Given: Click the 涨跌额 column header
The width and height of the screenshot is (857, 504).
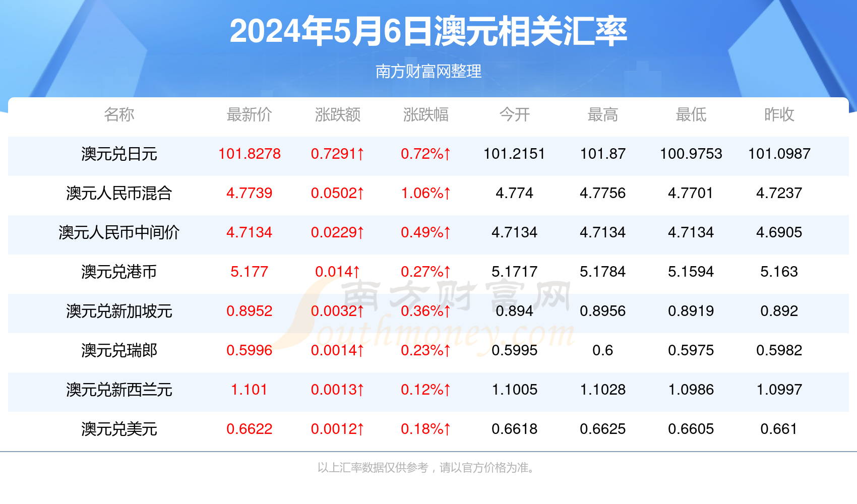Looking at the screenshot, I should click(338, 114).
